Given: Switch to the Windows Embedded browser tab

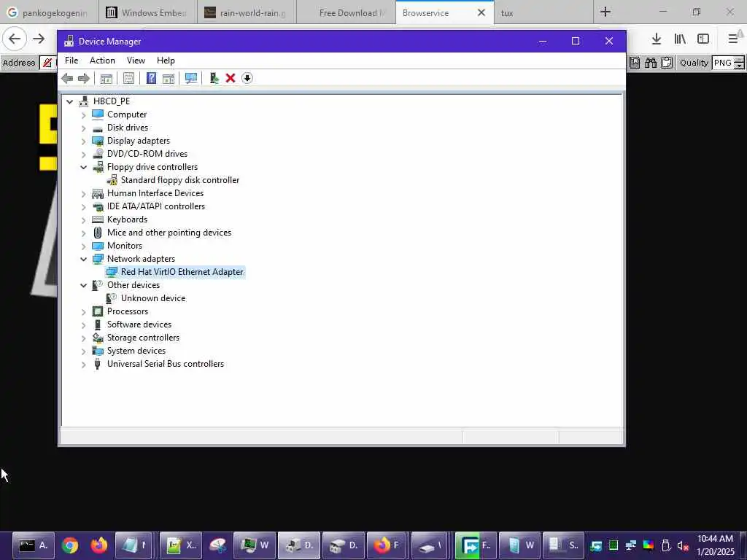Looking at the screenshot, I should pos(148,12).
